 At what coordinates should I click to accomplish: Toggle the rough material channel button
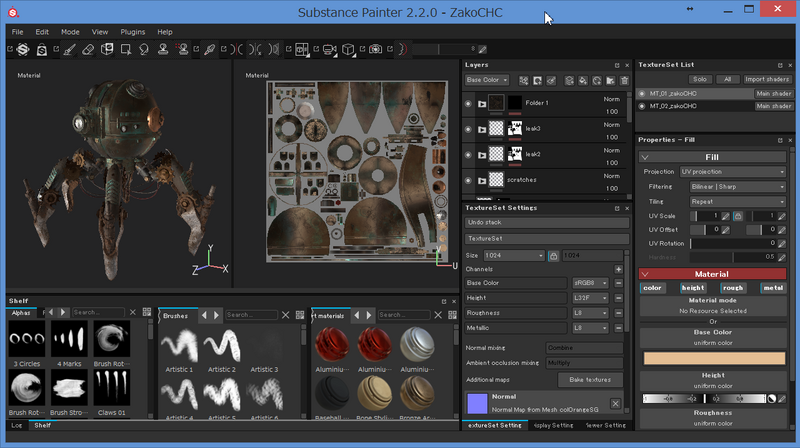pos(733,288)
